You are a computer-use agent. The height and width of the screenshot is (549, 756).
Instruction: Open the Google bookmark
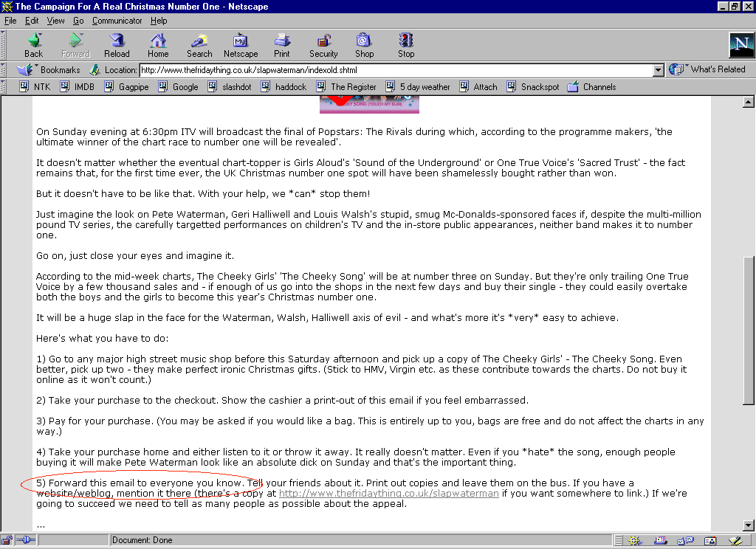179,87
